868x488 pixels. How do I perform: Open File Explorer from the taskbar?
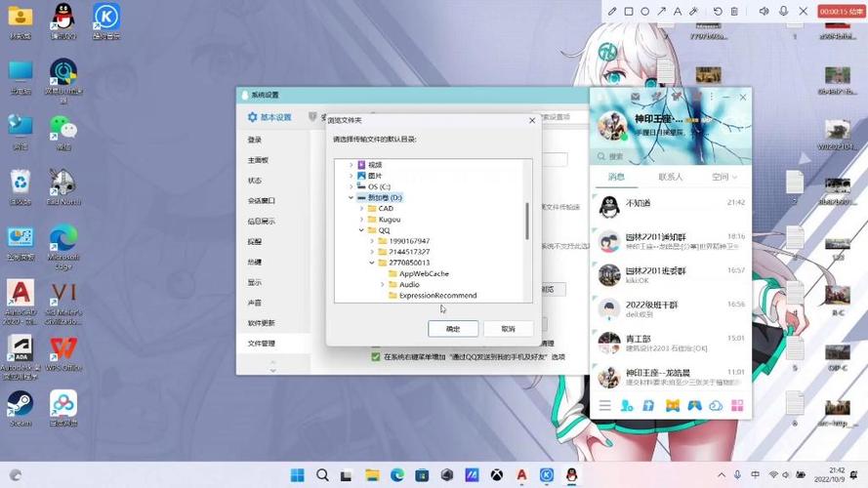(372, 474)
